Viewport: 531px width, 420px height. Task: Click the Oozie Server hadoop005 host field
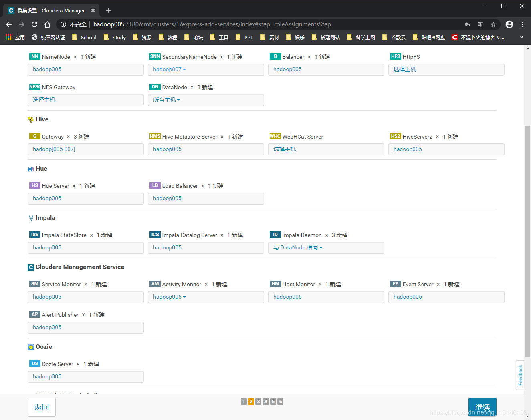[x=85, y=377]
